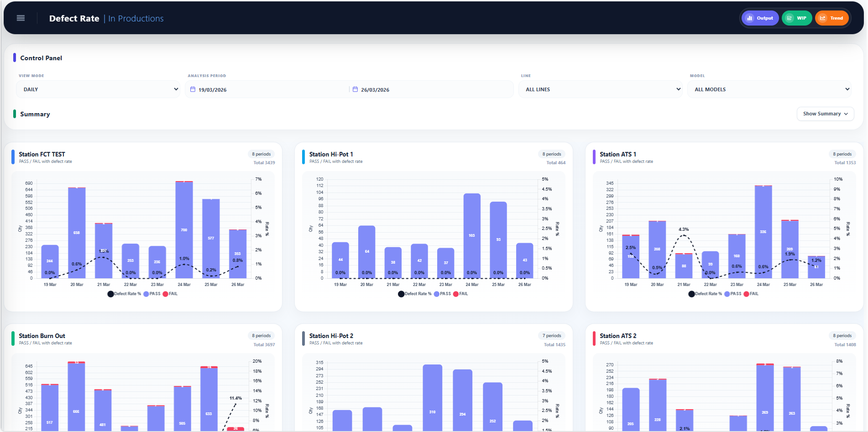Toggle FAIL legend in Station FCT TEST chart
The width and height of the screenshot is (868, 432).
170,294
